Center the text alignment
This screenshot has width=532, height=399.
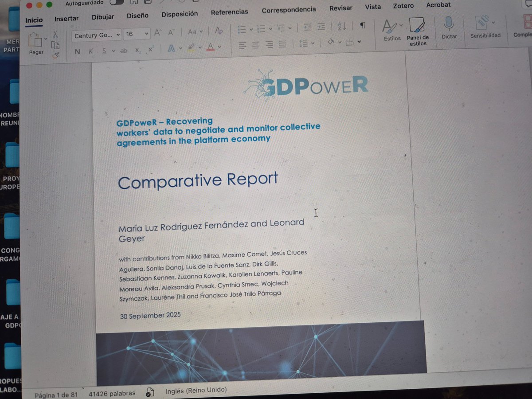tap(256, 45)
